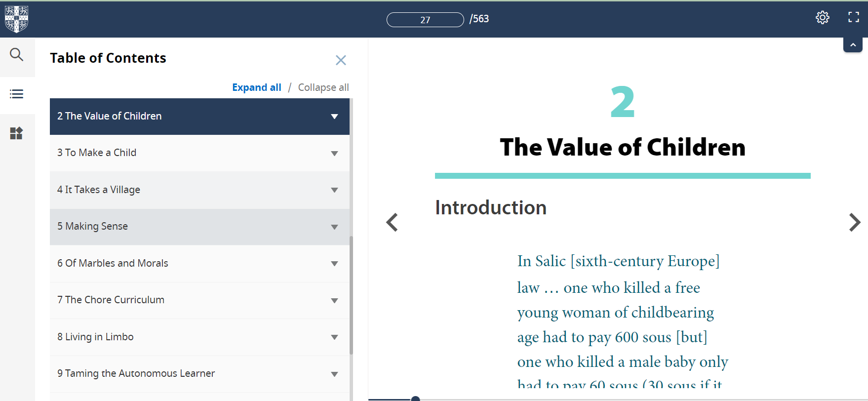Go to the next page arrow
The width and height of the screenshot is (868, 401).
point(854,222)
